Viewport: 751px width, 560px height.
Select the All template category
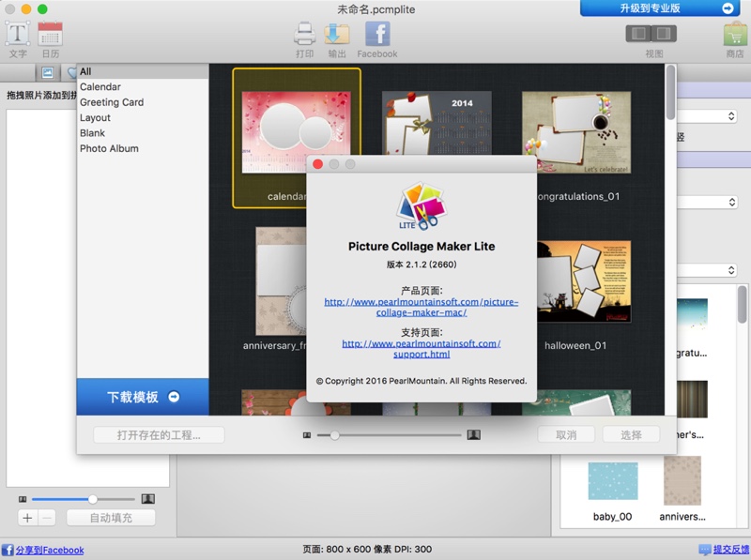143,71
